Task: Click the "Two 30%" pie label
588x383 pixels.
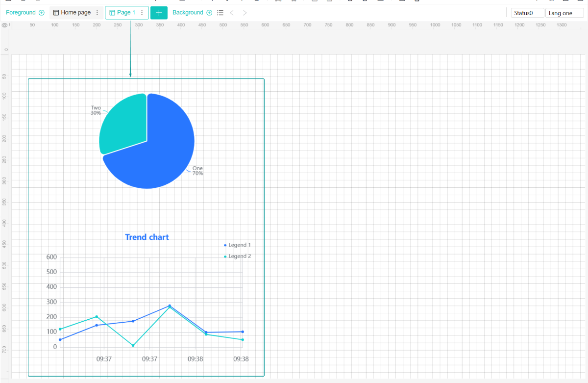Action: coord(96,110)
